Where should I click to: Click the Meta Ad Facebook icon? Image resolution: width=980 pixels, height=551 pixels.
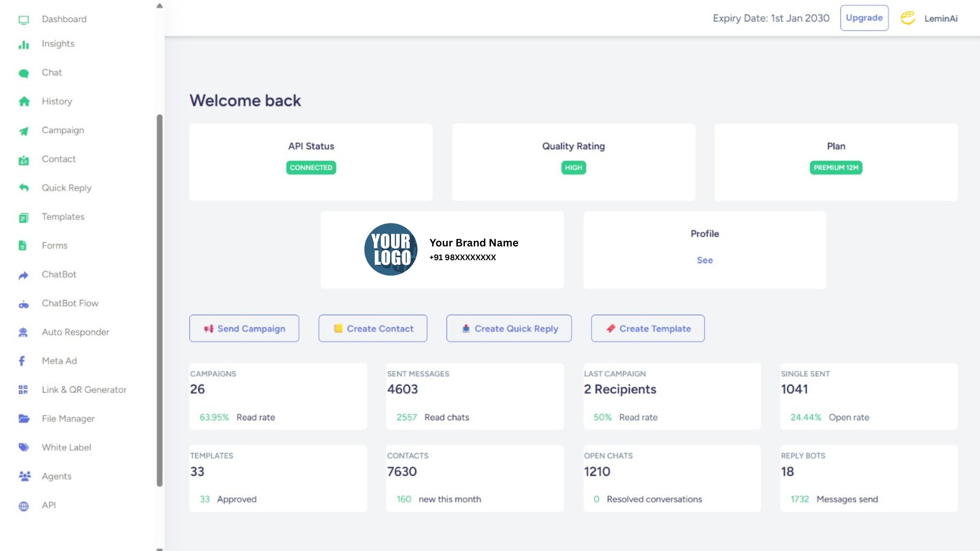(22, 361)
